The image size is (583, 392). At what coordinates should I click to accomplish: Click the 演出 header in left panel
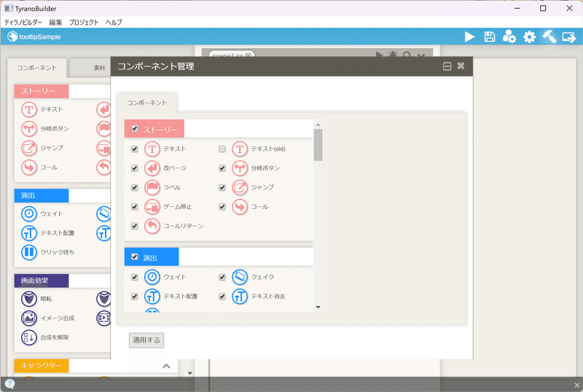(x=42, y=195)
